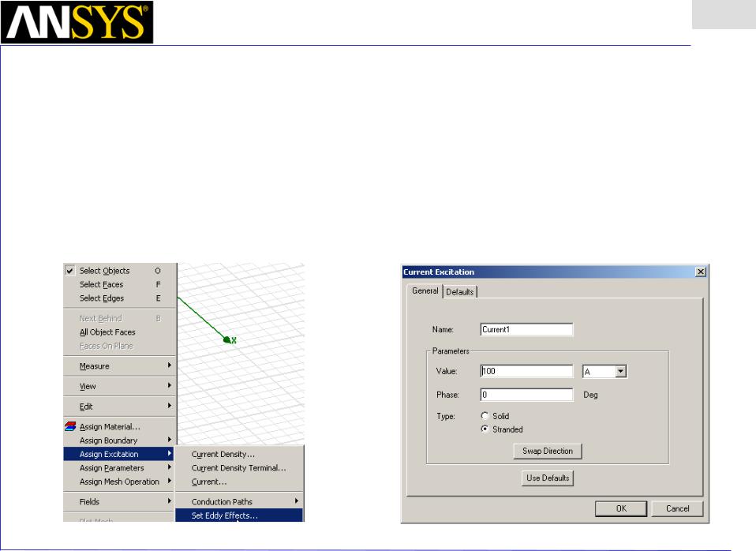Screen dimensions: 756x551
Task: Choose Select Edges from context menu
Action: click(x=118, y=298)
